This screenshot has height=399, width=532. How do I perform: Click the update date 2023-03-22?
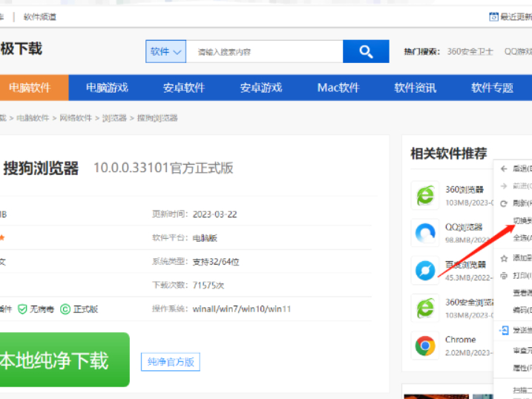(214, 214)
